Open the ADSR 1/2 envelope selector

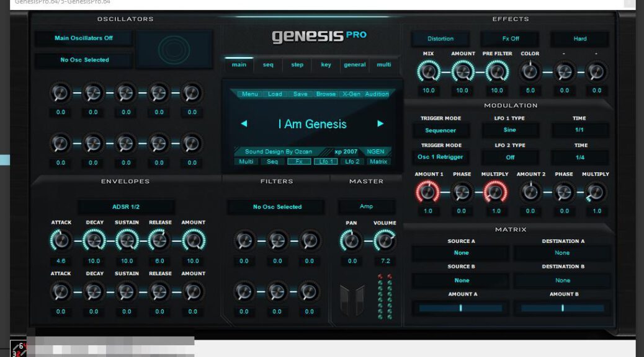(126, 207)
